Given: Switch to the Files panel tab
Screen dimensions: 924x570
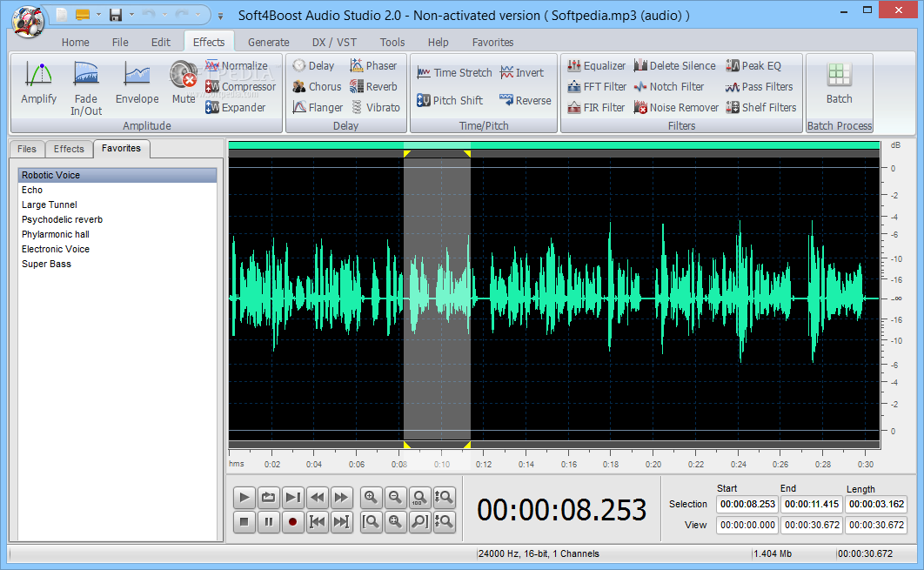Looking at the screenshot, I should (x=26, y=149).
